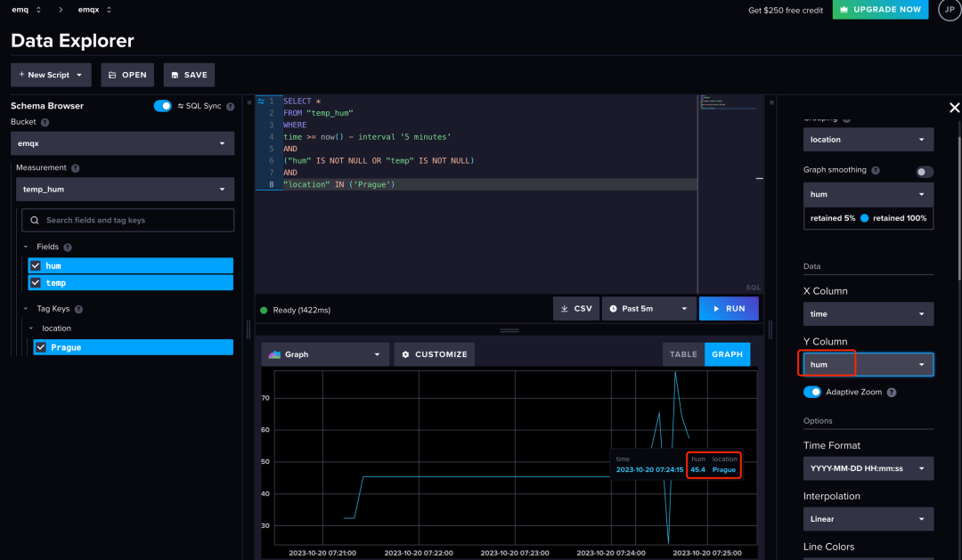The height and width of the screenshot is (560, 962).
Task: Enable the Graph smoothing toggle
Action: click(x=925, y=171)
